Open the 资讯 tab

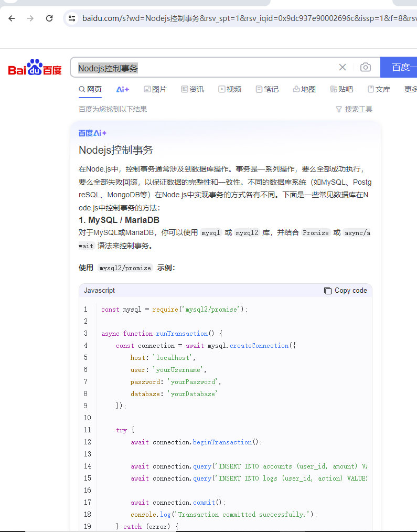[x=193, y=89]
